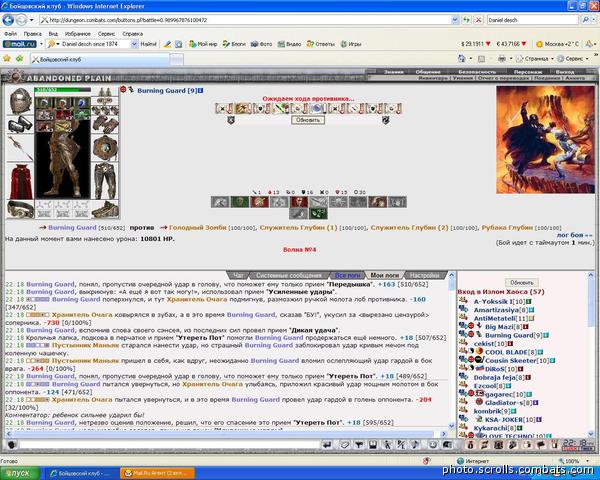Click the Пуск start button
600x480 pixels.
[20, 473]
